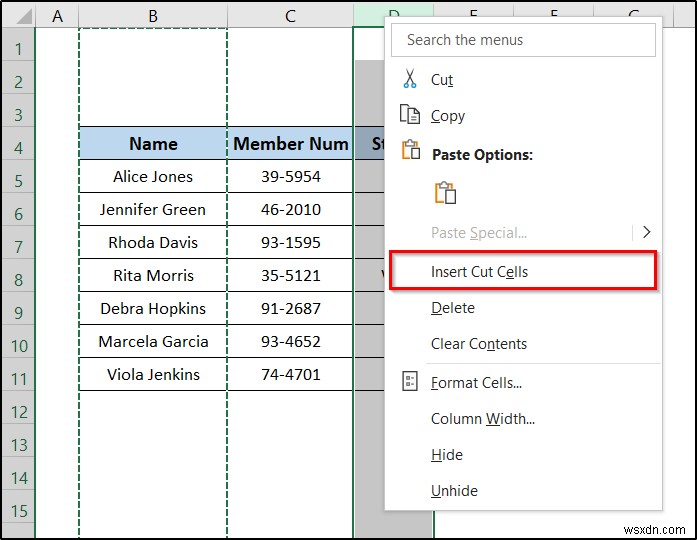Hide the selected column
This screenshot has width=697, height=540.
click(447, 455)
